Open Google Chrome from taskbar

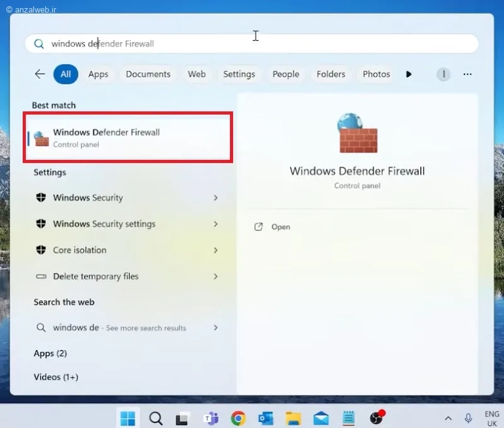tap(238, 418)
